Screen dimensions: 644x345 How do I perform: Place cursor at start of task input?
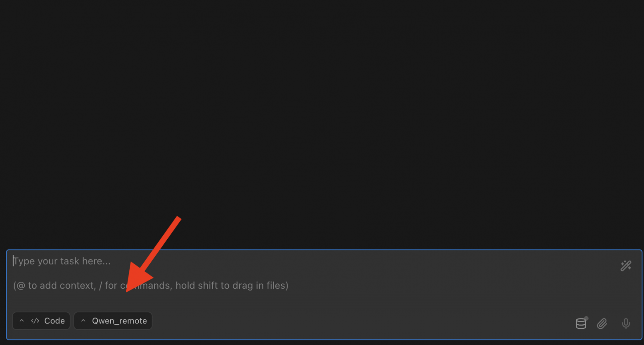pyautogui.click(x=13, y=261)
